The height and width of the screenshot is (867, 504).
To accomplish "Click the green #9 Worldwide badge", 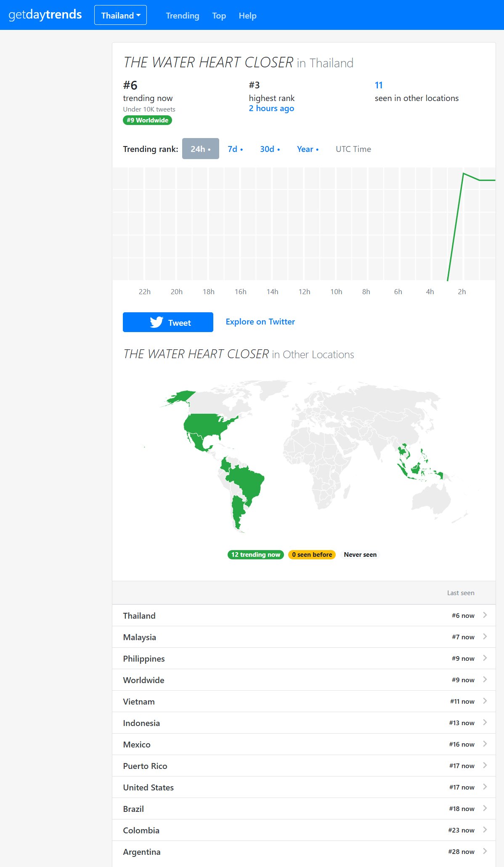I will click(147, 120).
